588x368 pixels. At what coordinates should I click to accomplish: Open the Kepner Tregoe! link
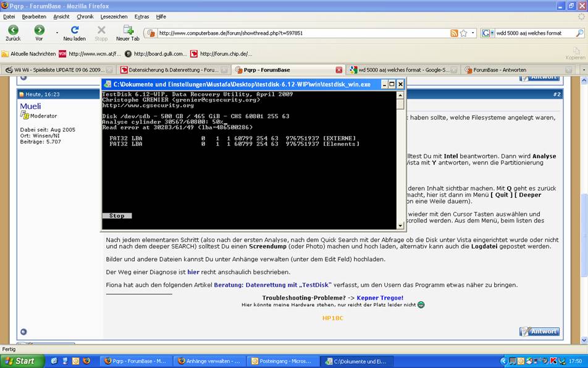pyautogui.click(x=380, y=297)
